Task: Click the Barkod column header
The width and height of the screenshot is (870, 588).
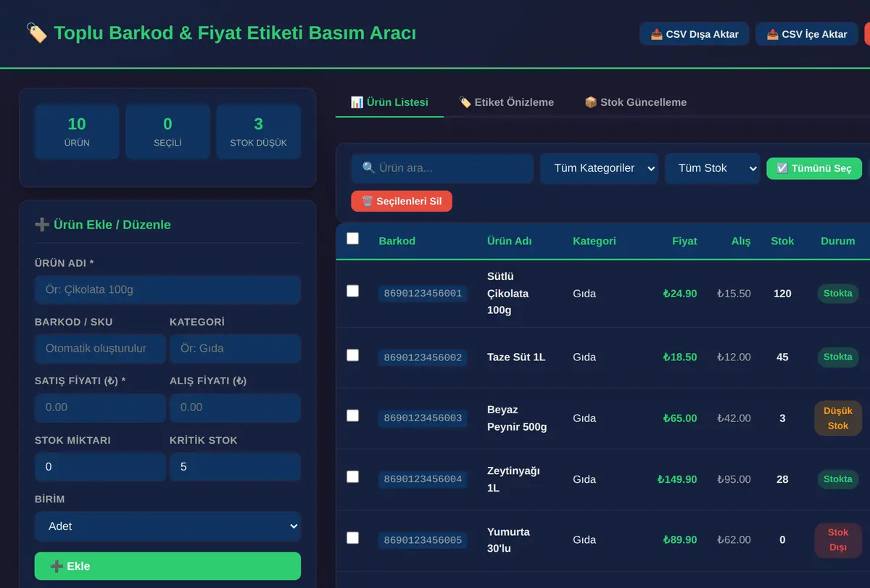Action: (x=397, y=241)
